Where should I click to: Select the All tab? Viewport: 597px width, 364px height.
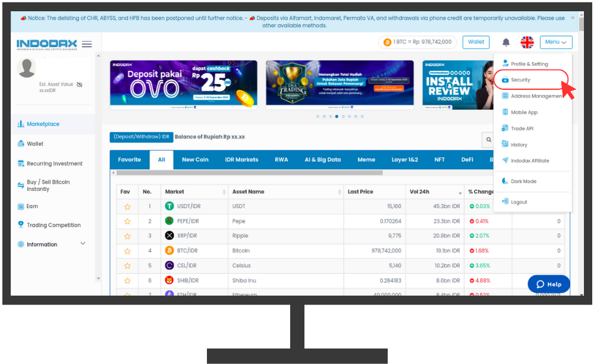(161, 160)
